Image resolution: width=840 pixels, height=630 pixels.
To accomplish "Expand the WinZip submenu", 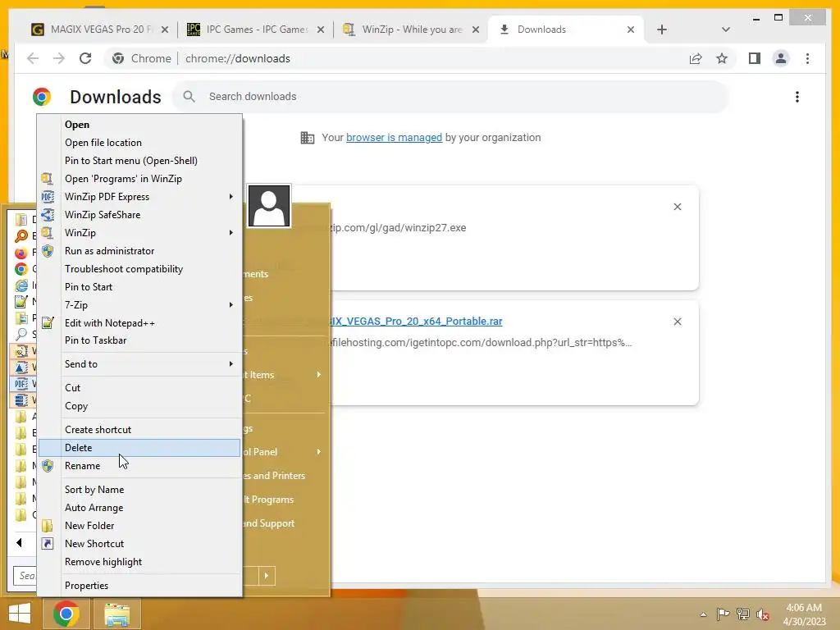I will 139,232.
